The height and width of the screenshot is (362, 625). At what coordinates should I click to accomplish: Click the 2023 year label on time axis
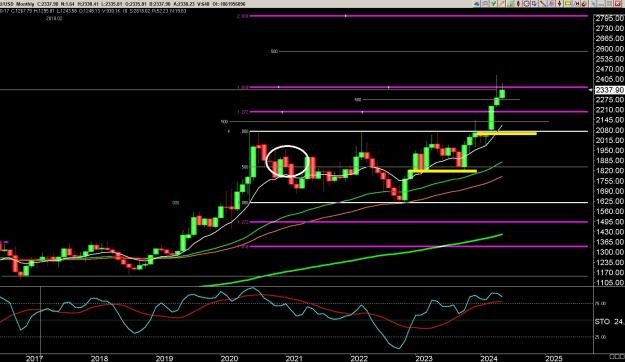424,358
